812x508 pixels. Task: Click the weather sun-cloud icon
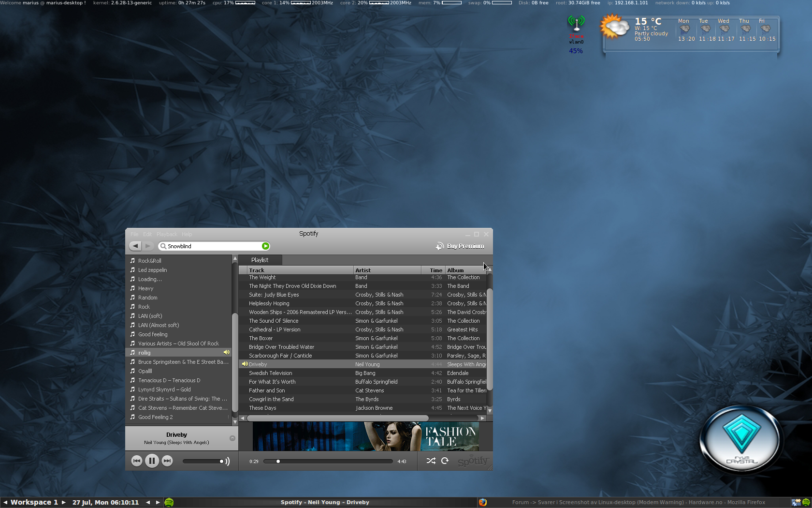(614, 27)
